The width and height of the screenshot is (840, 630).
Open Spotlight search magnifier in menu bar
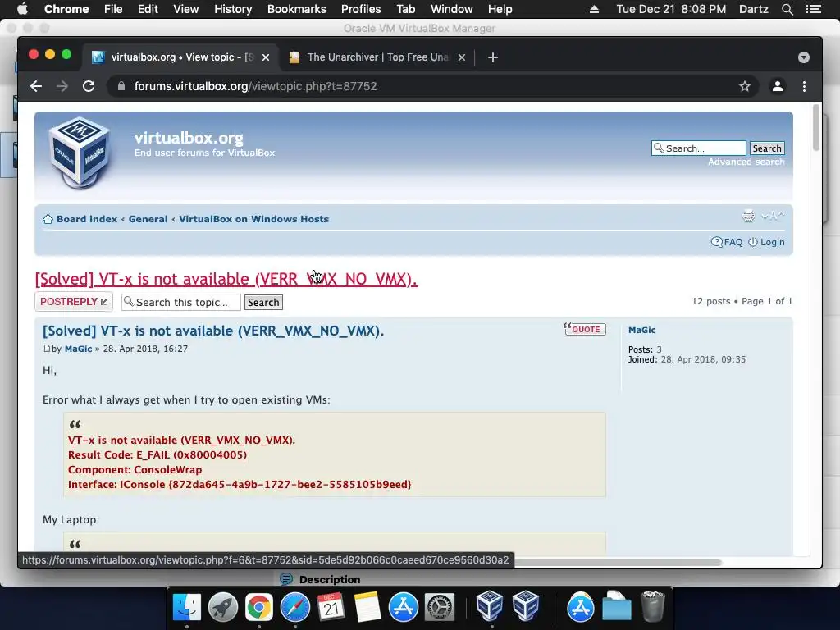coord(787,9)
